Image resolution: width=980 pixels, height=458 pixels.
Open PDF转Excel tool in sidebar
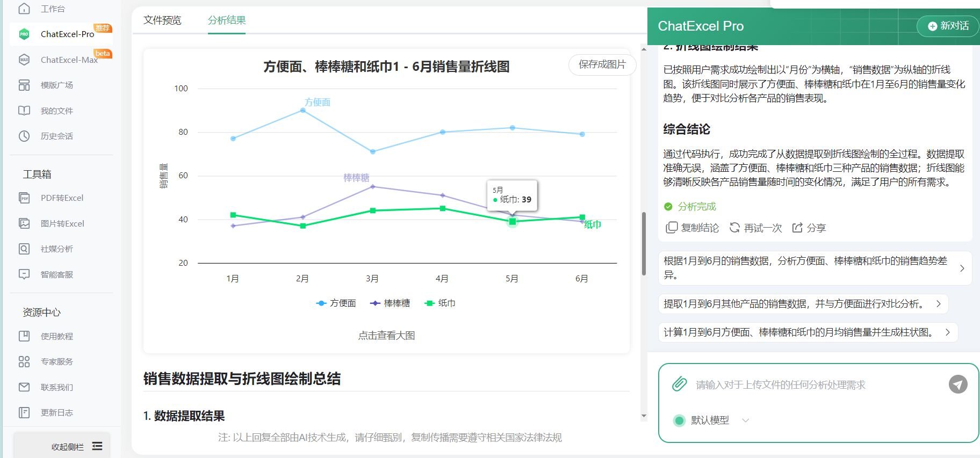[62, 198]
